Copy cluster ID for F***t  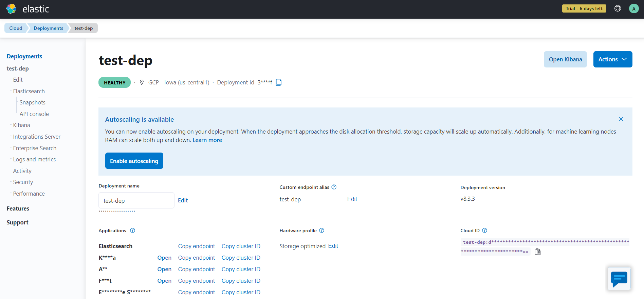click(241, 281)
